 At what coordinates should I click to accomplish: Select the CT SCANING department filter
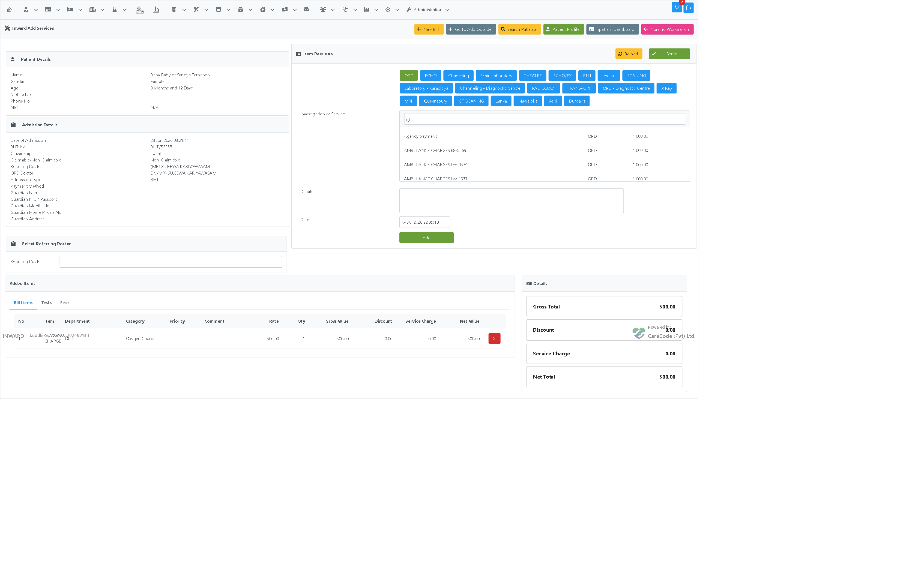pos(471,101)
